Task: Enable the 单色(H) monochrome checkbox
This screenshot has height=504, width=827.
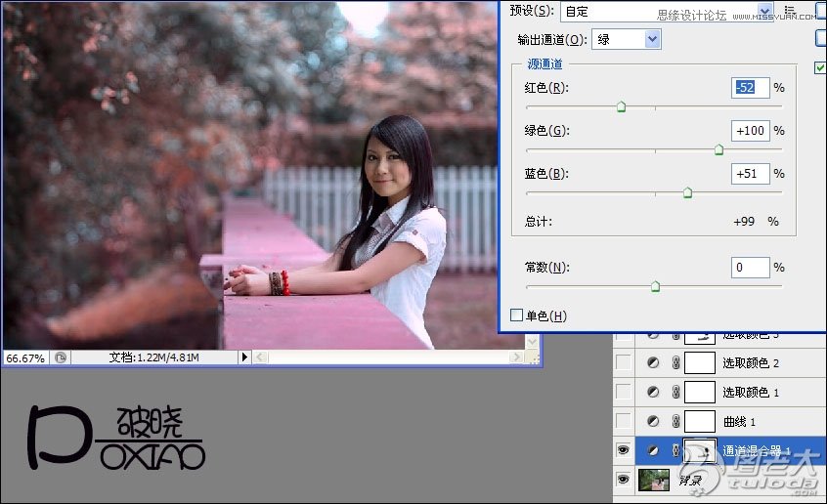Action: (x=516, y=315)
